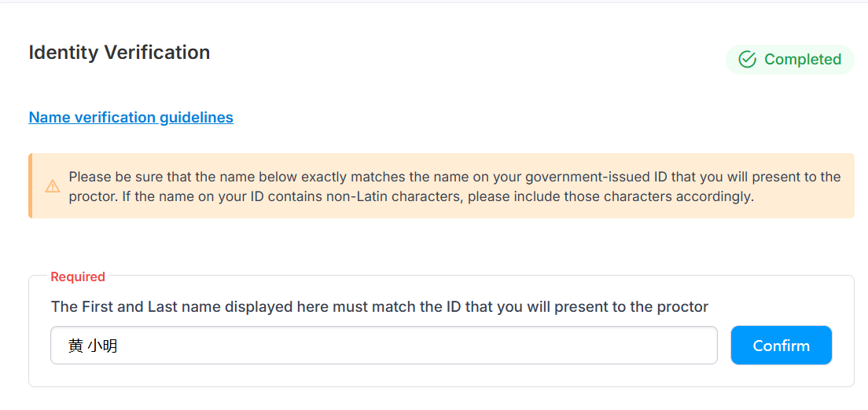Click the name 黄 小明 in the text box

[93, 346]
